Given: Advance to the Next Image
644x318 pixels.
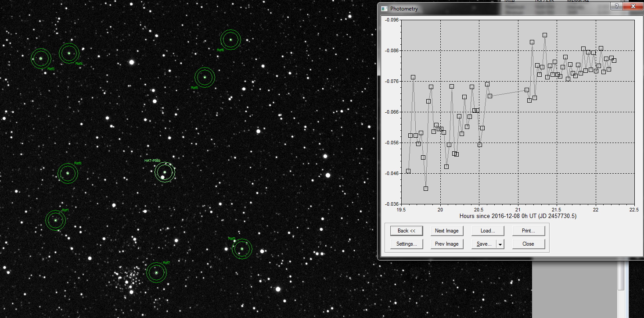Looking at the screenshot, I should 446,231.
